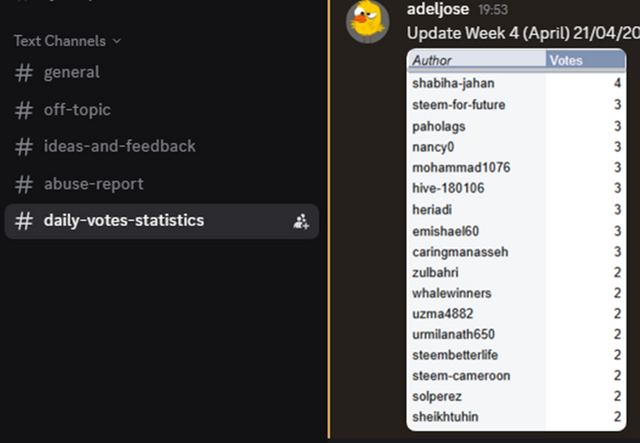Click the Update Week 4 message text

523,33
